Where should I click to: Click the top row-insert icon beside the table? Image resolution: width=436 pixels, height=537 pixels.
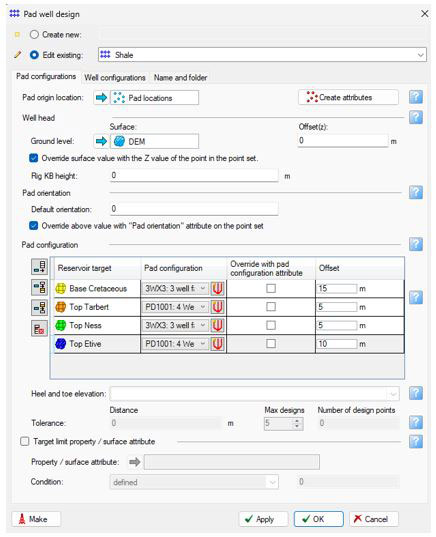(39, 267)
